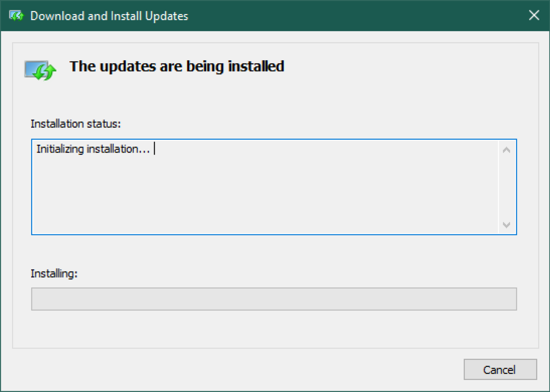Click the Cancel button
The width and height of the screenshot is (550, 392).
tap(500, 369)
